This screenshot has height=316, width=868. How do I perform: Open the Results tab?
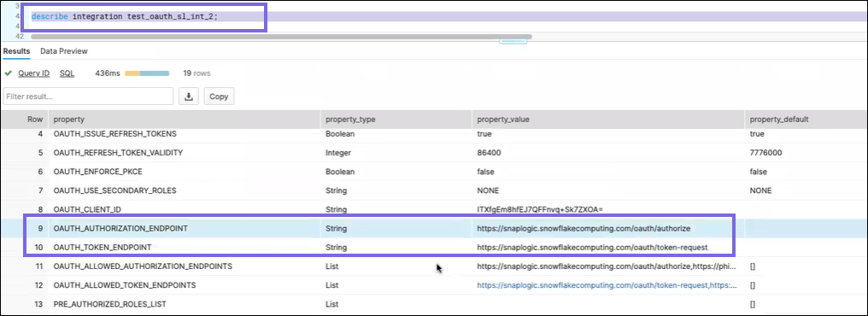pos(16,51)
